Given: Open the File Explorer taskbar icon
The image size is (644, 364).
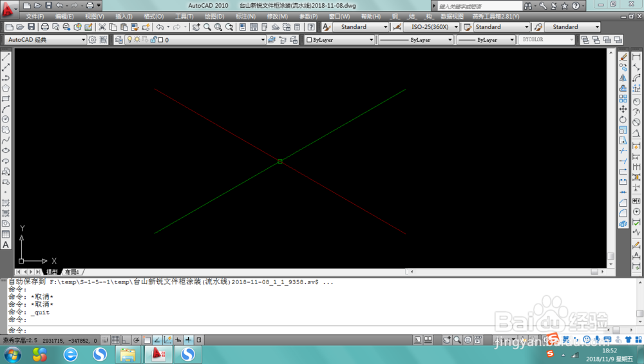Looking at the screenshot, I should pos(128,354).
